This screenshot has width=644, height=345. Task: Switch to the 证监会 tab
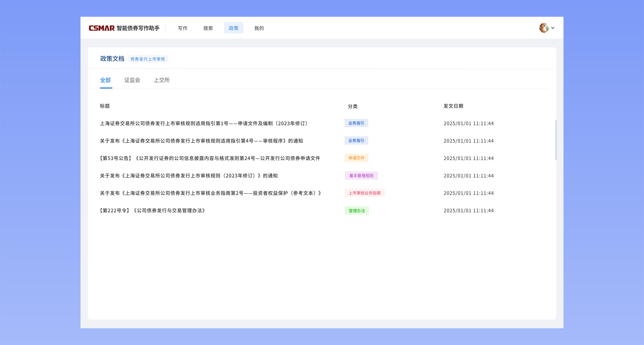click(x=132, y=80)
